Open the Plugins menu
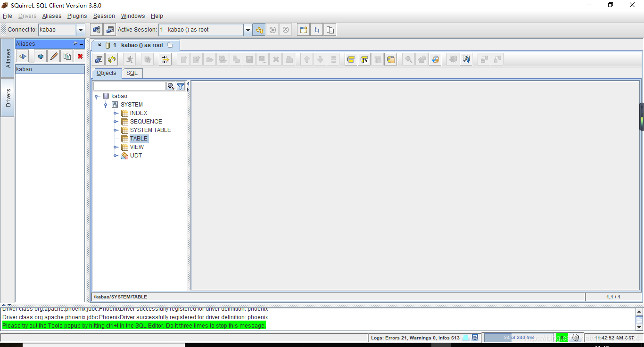 [x=77, y=16]
